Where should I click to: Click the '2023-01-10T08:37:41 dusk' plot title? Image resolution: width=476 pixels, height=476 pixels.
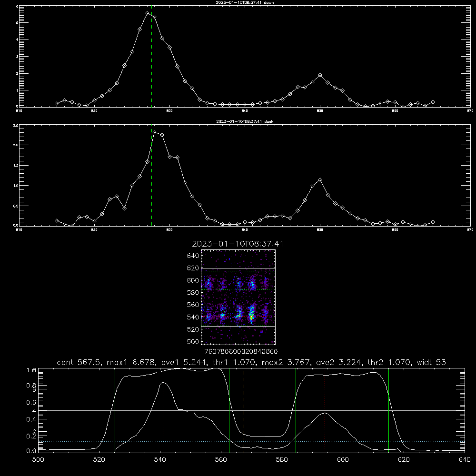coord(245,121)
